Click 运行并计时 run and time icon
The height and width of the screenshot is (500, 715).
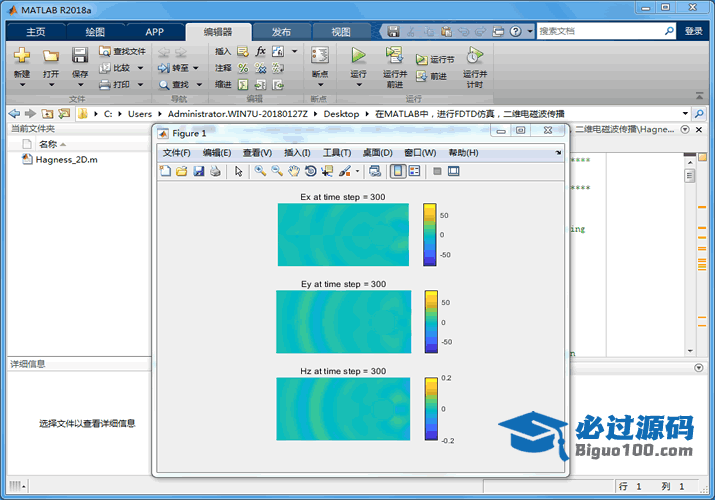[x=474, y=55]
